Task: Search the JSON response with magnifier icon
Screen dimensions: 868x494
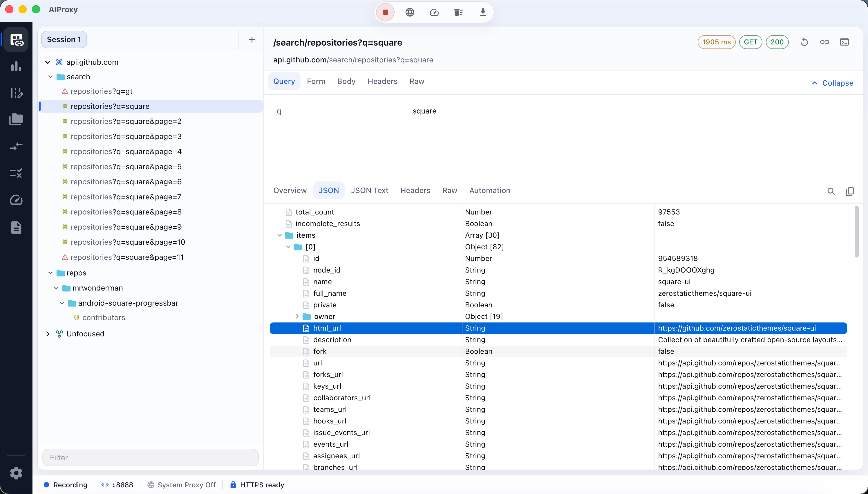Action: tap(831, 191)
